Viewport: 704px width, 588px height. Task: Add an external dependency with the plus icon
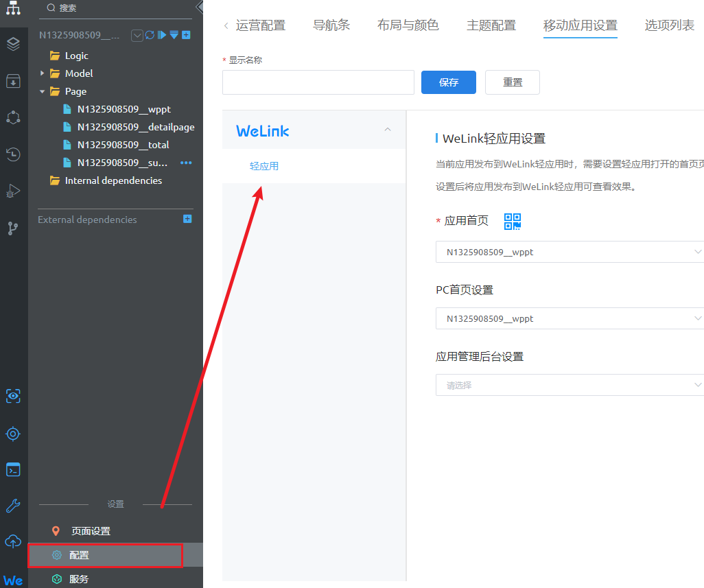187,219
